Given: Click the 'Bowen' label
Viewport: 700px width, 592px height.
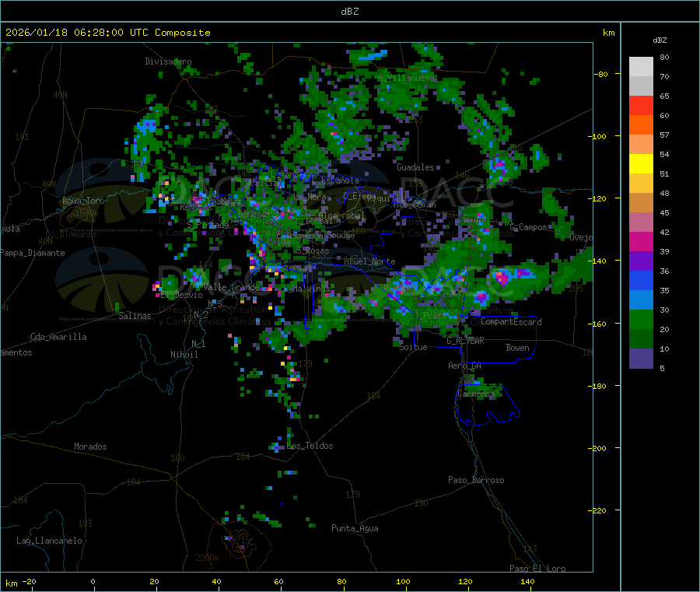Looking at the screenshot, I should click(518, 349).
